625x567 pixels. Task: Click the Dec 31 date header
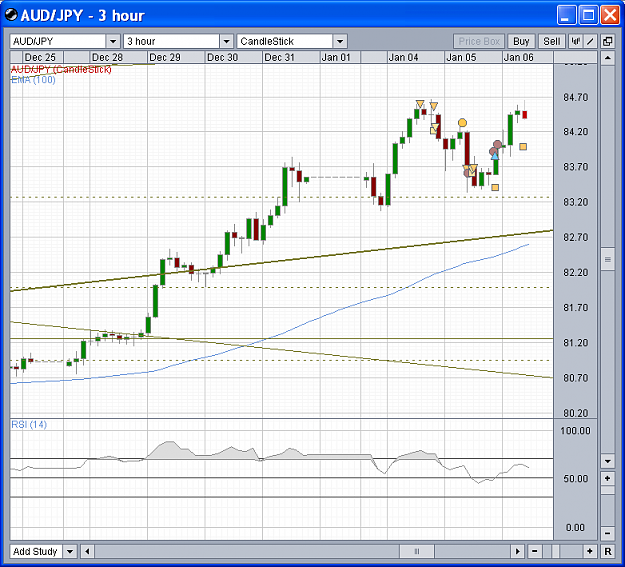pos(279,57)
